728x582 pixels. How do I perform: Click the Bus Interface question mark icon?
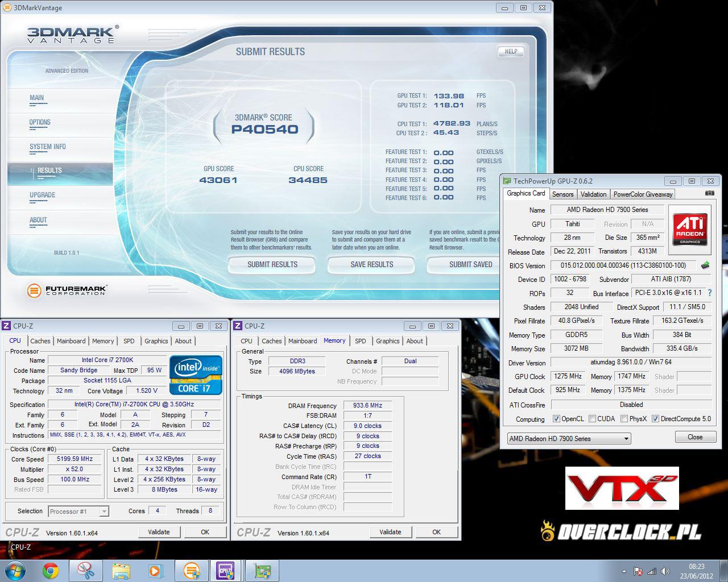709,293
